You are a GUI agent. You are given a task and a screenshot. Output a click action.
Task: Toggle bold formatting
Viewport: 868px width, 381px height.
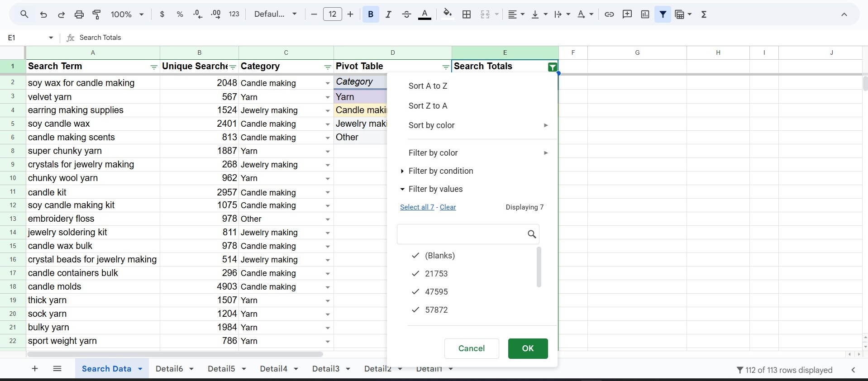[371, 14]
